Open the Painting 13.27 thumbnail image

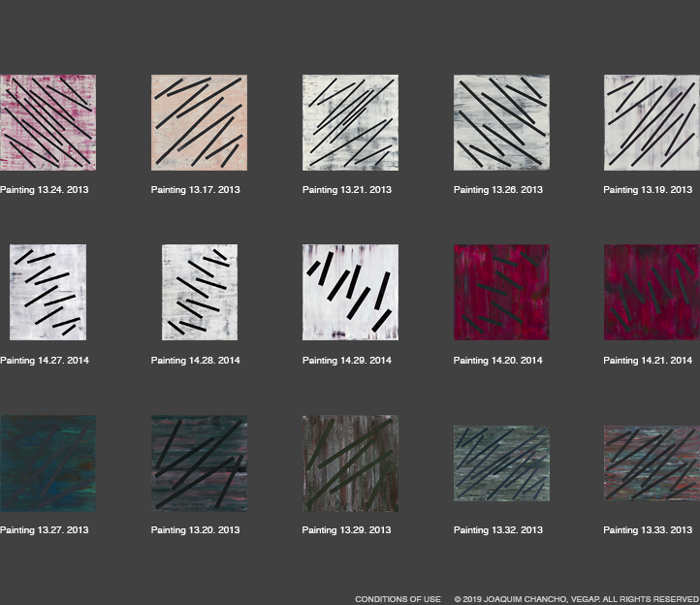point(48,463)
